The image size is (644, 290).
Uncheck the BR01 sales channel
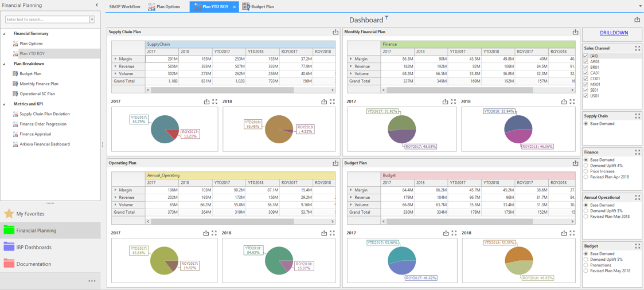tap(586, 67)
